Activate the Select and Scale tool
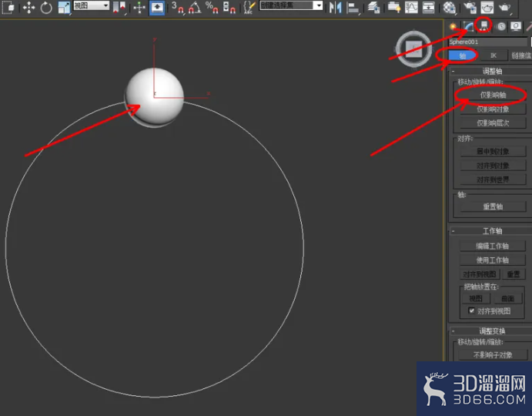The width and height of the screenshot is (532, 416). (64, 8)
